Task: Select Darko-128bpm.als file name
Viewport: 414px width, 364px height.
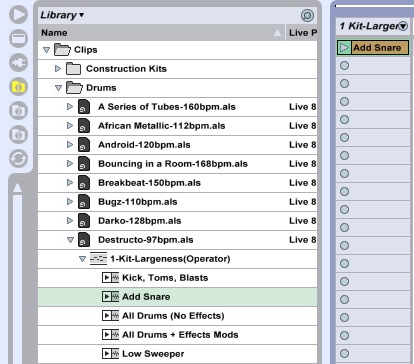Action: (140, 221)
